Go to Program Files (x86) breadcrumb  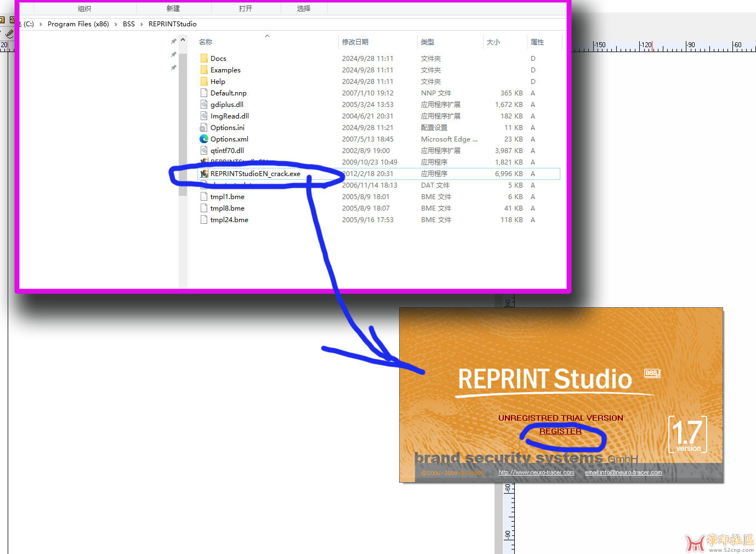(78, 24)
